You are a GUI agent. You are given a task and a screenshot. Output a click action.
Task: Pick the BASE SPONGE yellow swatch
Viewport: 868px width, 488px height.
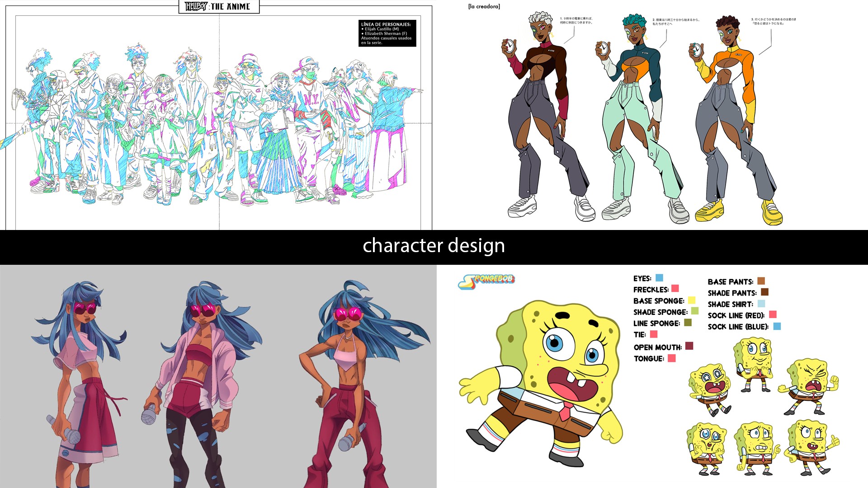(691, 300)
